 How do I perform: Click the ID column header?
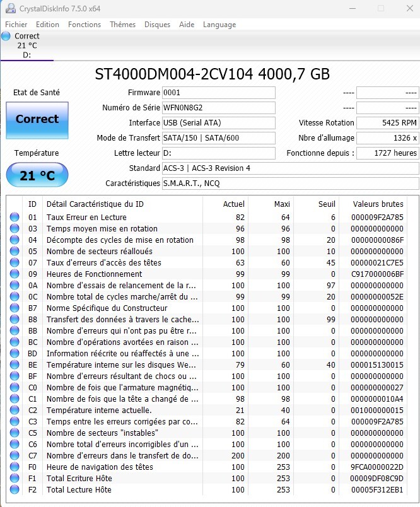32,204
